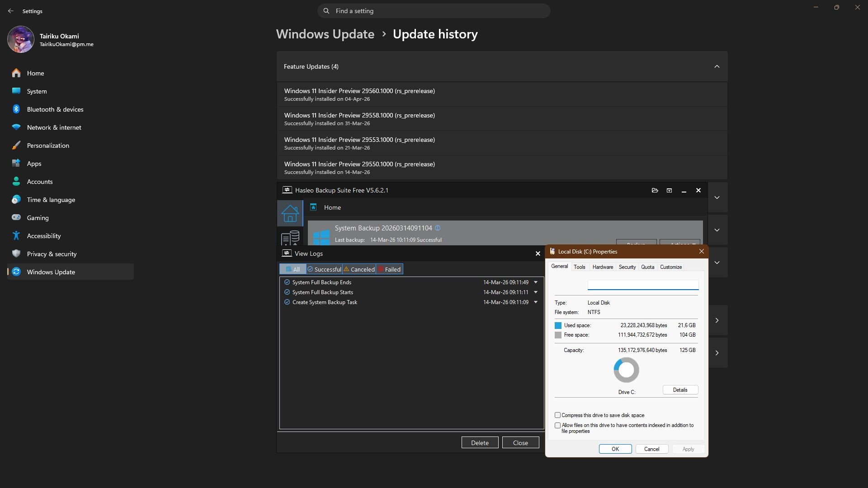The width and height of the screenshot is (868, 488).
Task: Open the System settings icon
Action: 16,91
